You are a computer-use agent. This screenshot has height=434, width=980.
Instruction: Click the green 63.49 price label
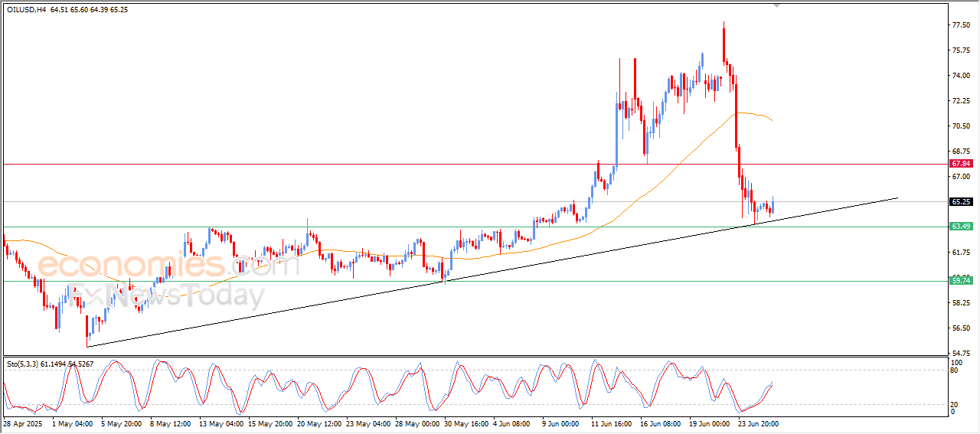(962, 227)
